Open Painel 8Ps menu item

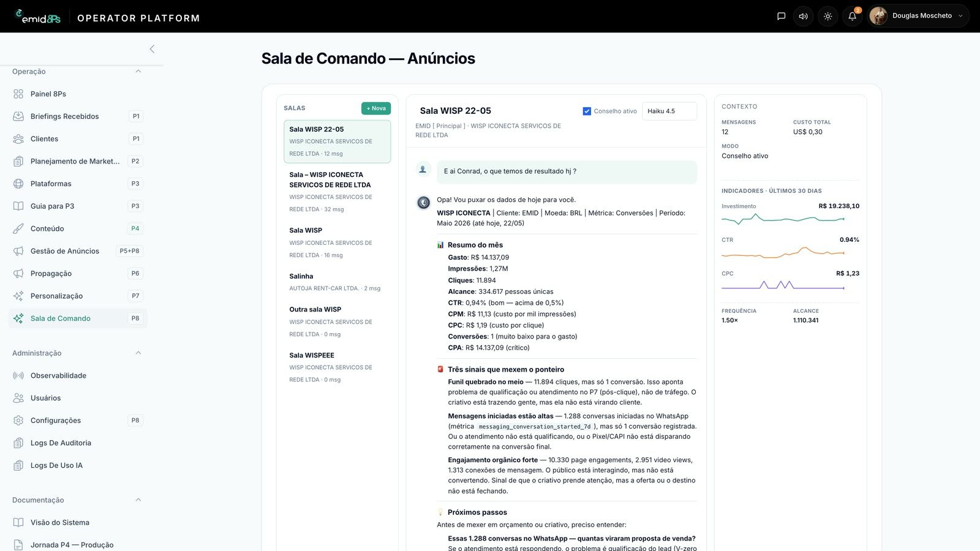click(78, 94)
